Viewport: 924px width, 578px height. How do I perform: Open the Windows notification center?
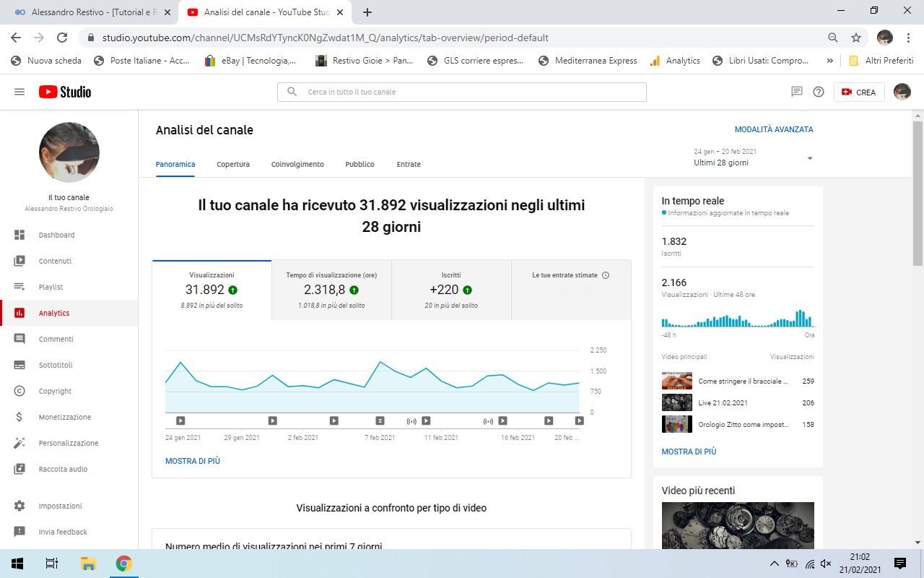tap(900, 564)
